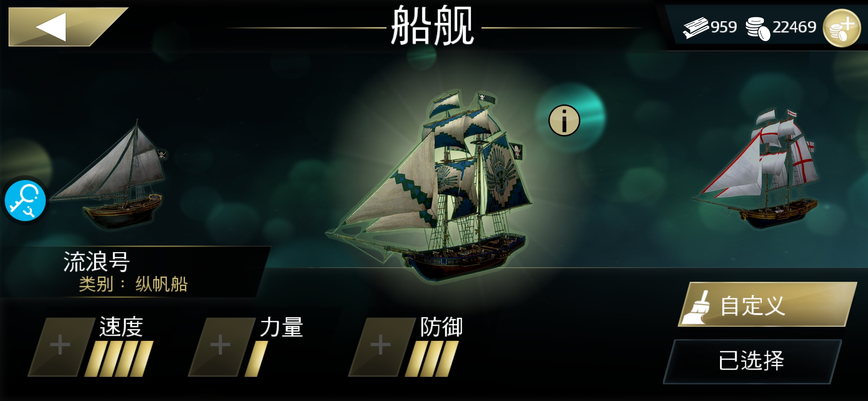Screen dimensions: 868x401
Task: Tap the wood planks resource icon
Action: coord(696,27)
